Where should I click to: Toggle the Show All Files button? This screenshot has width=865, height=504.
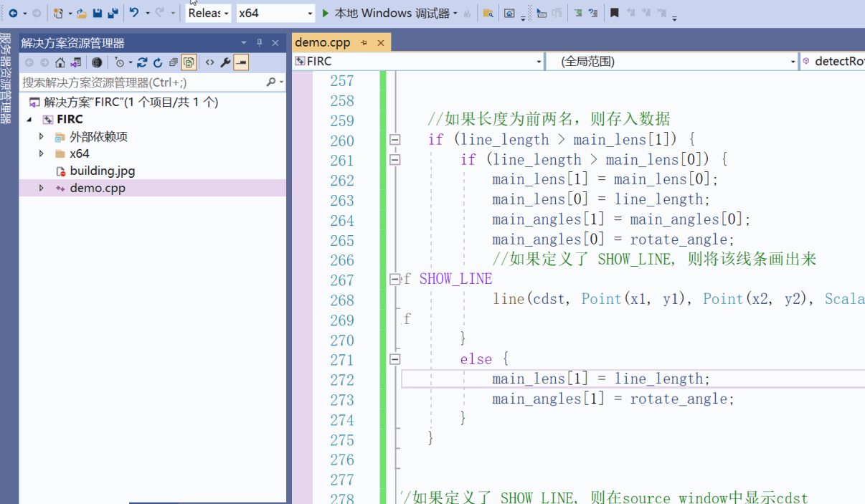189,62
